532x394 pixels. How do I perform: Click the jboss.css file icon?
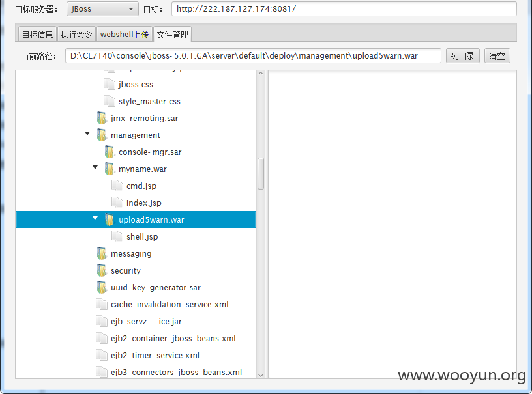[110, 84]
